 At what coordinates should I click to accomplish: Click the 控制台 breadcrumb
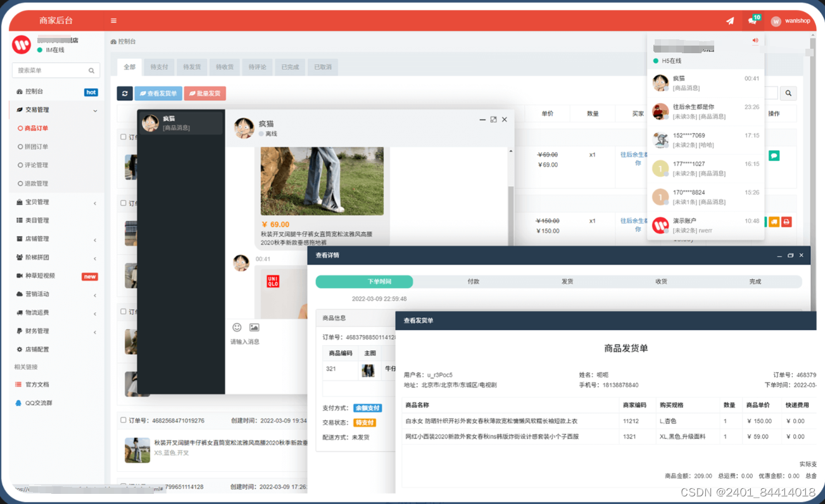[123, 41]
